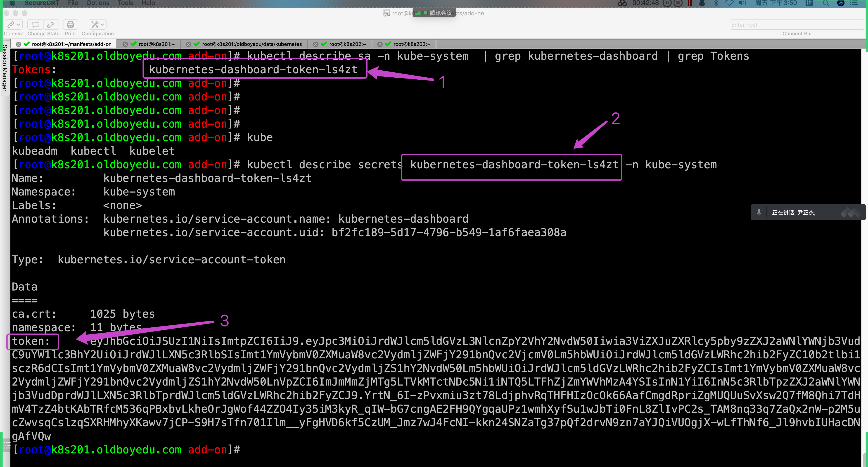Expand the Configuration dropdown arrow
Image resolution: width=868 pixels, height=467 pixels.
tap(102, 24)
